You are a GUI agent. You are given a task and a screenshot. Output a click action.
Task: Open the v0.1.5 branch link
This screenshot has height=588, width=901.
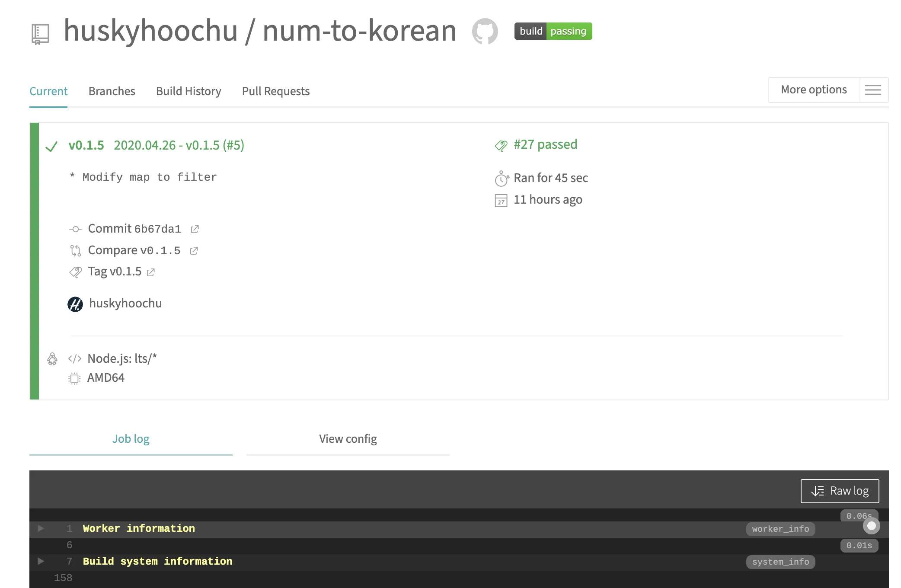[86, 145]
